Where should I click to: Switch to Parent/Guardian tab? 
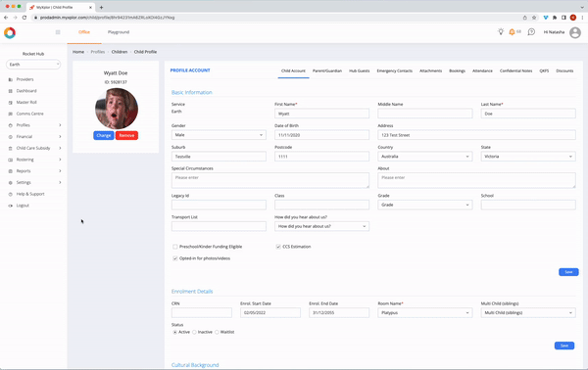(327, 70)
